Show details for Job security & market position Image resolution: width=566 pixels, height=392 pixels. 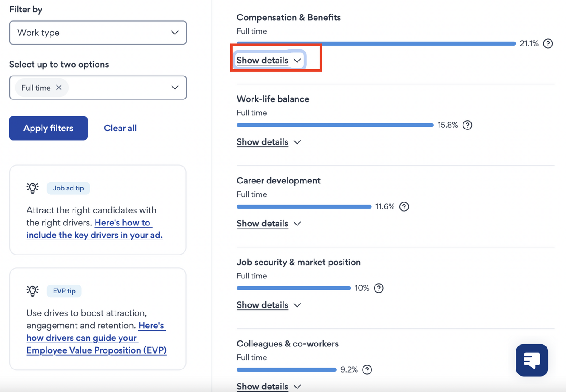pos(268,305)
